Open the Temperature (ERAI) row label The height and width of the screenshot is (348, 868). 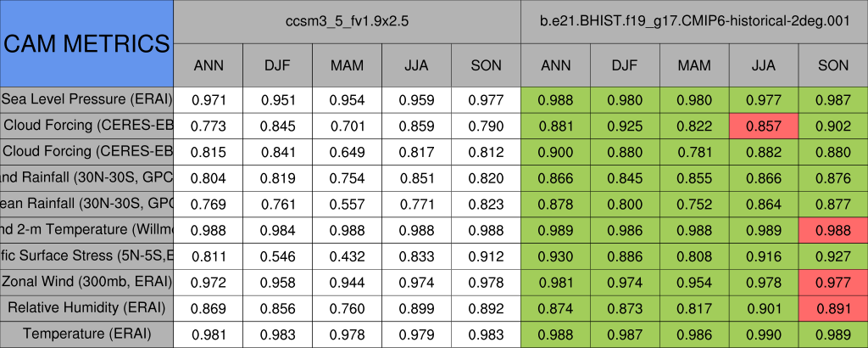(x=86, y=334)
